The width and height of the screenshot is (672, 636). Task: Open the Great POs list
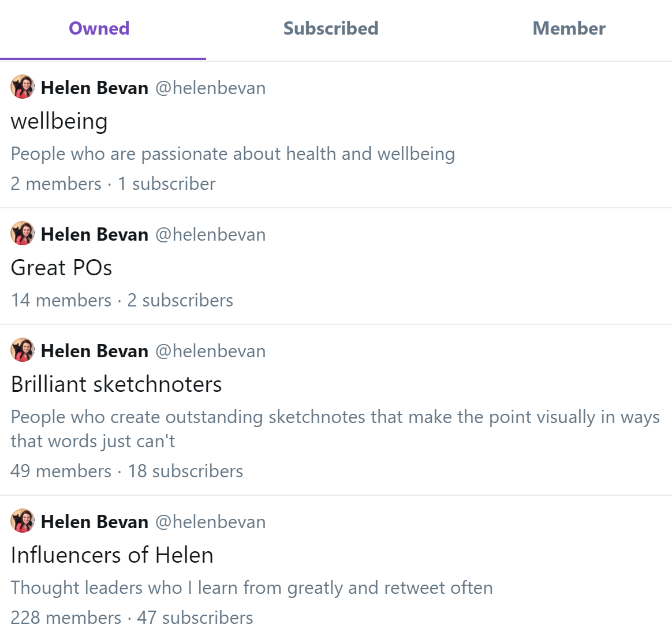[x=61, y=268]
